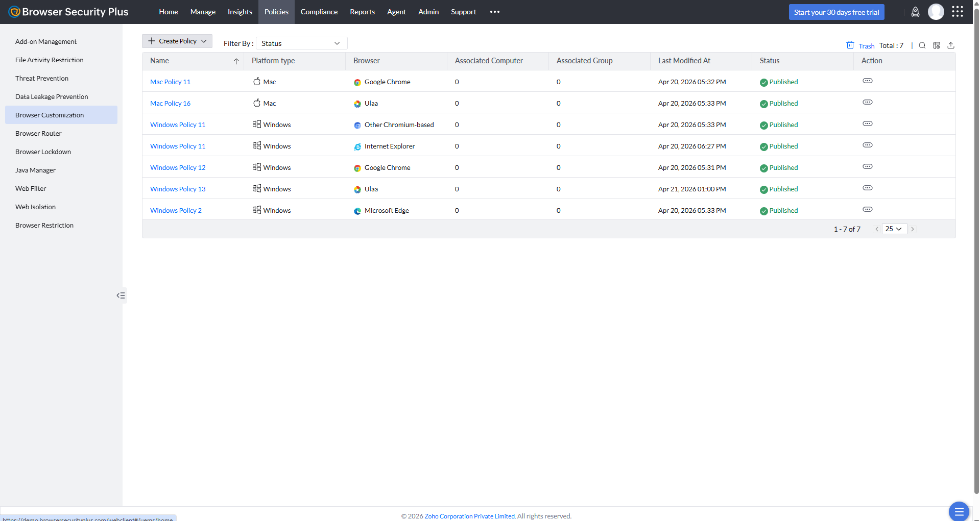Change rows per page from 25
The width and height of the screenshot is (980, 521).
(x=894, y=229)
